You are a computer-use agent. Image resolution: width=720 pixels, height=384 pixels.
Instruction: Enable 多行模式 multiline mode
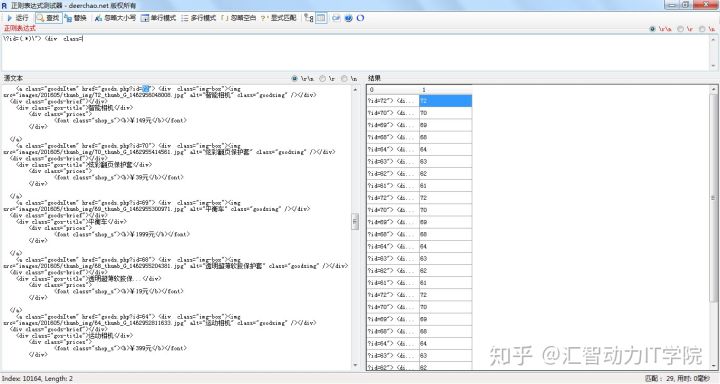[x=198, y=18]
